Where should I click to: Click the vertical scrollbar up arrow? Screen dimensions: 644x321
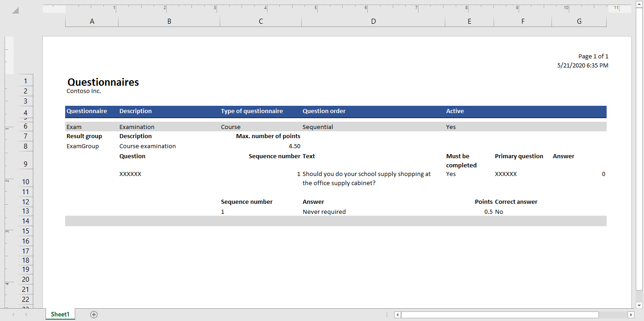coord(639,4)
